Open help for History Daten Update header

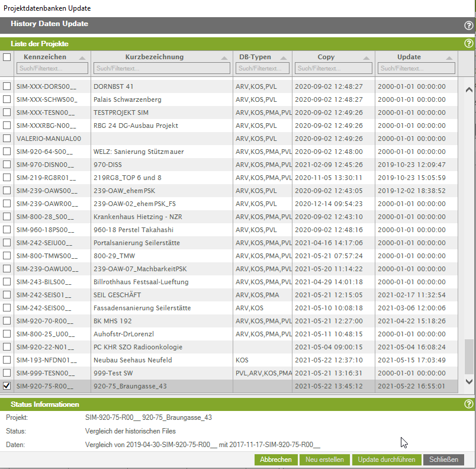coord(468,25)
